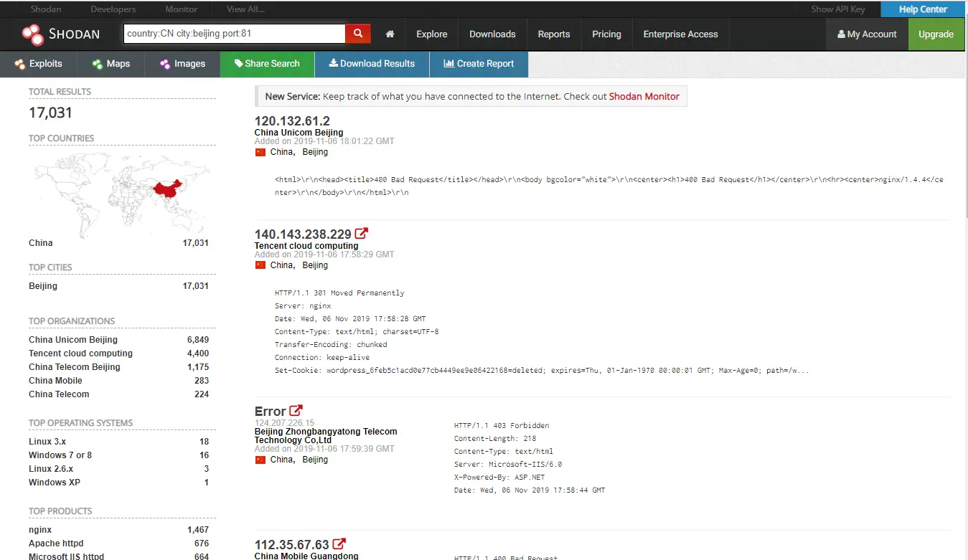968x560 pixels.
Task: Click China Unicom Beijing under 120.132.61.2
Action: click(299, 133)
